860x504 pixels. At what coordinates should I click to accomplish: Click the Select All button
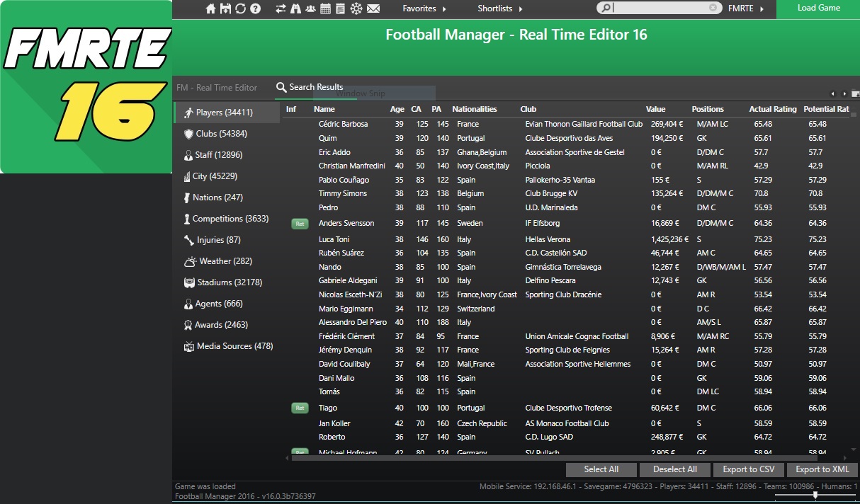(601, 469)
